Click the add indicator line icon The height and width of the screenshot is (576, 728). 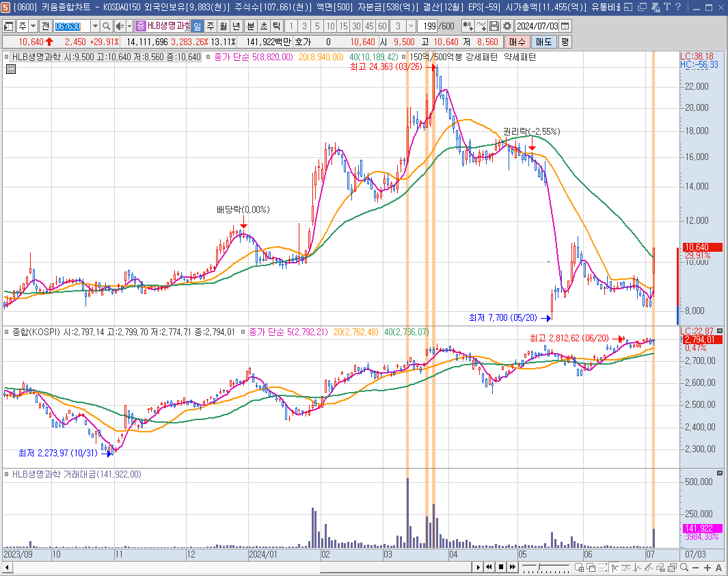point(481,27)
